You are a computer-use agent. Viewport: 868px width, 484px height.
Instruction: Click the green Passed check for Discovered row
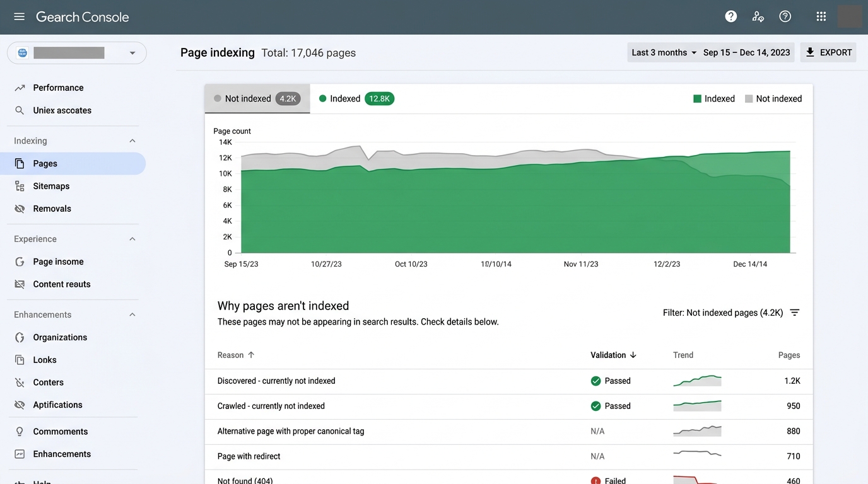click(x=595, y=381)
